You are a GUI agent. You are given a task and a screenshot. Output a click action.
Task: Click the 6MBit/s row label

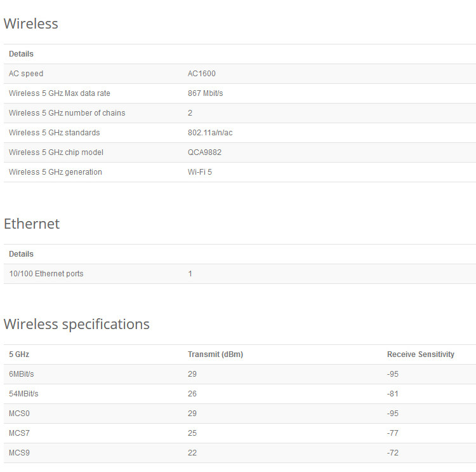[x=22, y=374]
